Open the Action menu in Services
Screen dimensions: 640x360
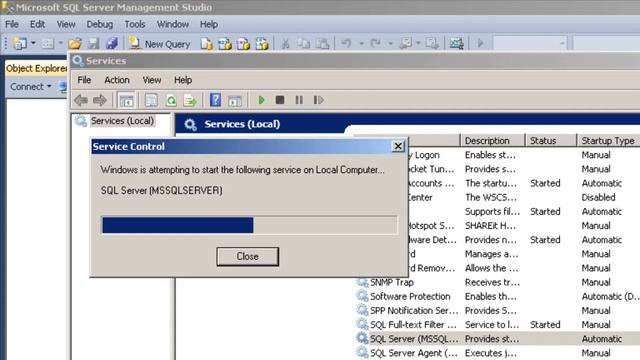point(117,80)
